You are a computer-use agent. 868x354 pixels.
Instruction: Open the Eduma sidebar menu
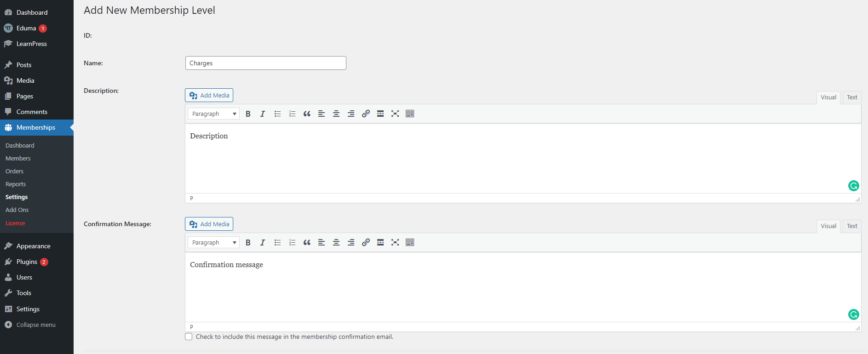click(x=37, y=28)
